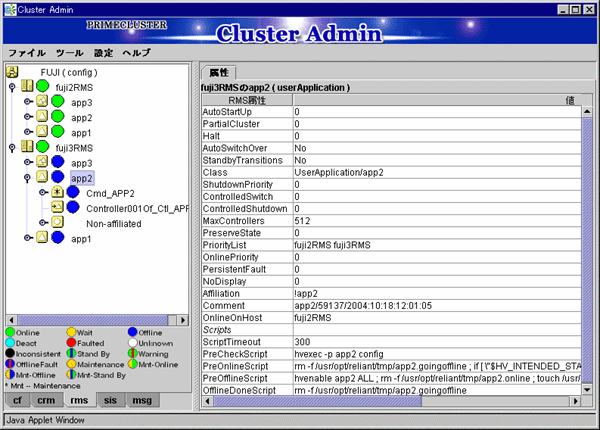Click the tree panel horizontal scrollbar thumb
600x430 pixels.
coord(93,320)
